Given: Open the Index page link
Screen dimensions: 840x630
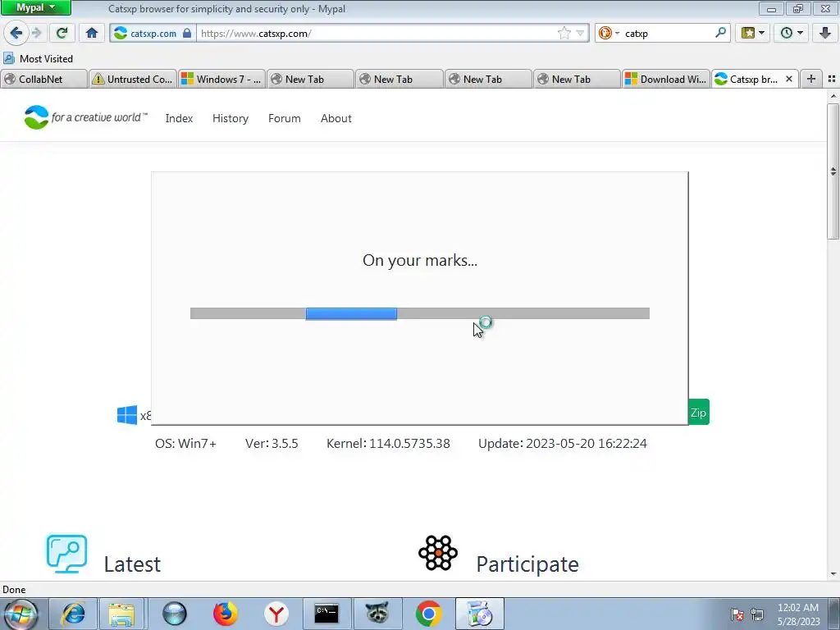Looking at the screenshot, I should coord(179,118).
